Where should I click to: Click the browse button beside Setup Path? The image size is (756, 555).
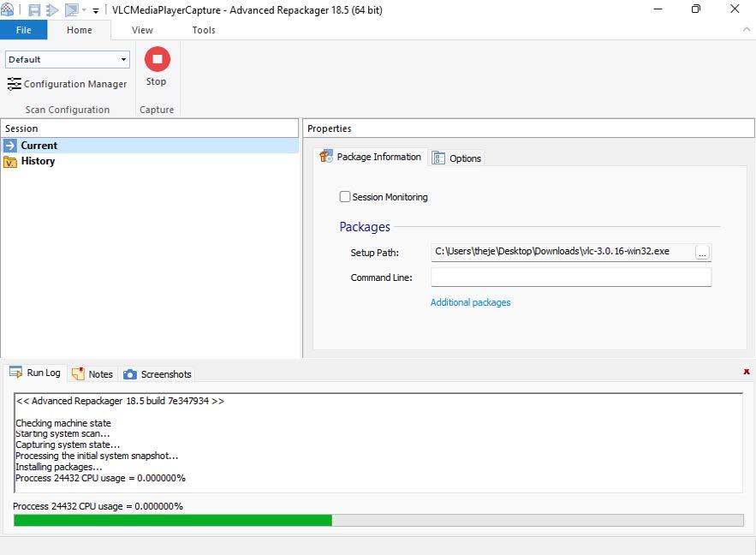tap(702, 252)
